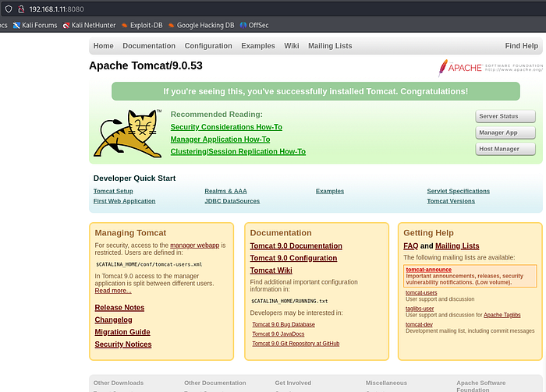Open Security Considerations How-To link
546x392 pixels.
(x=226, y=127)
